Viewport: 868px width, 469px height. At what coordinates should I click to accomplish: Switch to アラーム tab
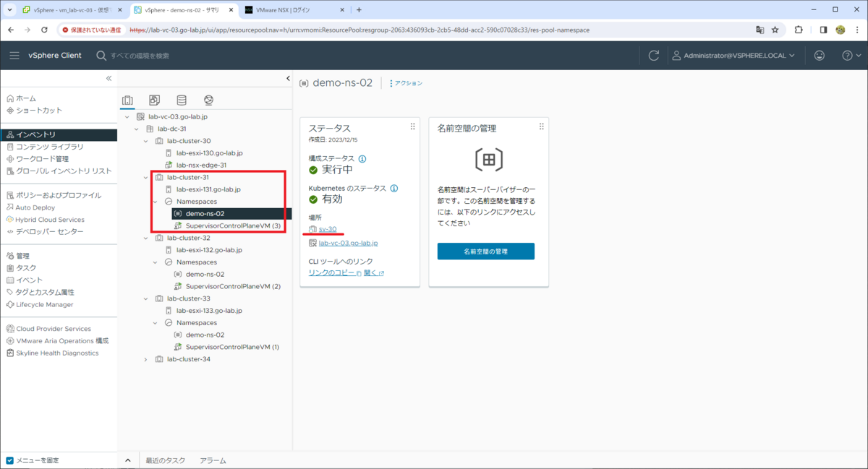click(x=213, y=460)
